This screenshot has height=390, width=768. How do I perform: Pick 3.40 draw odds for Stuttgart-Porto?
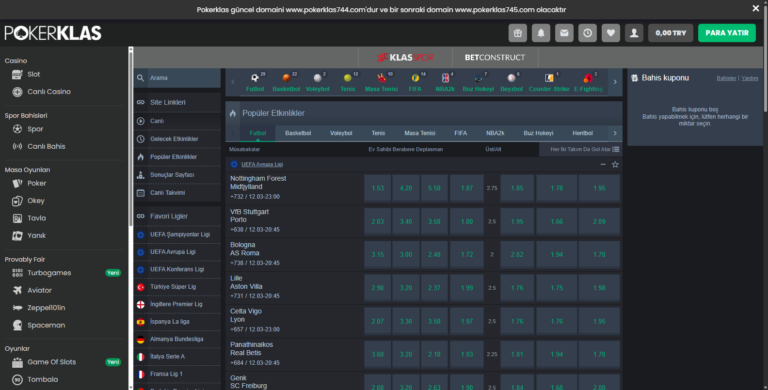click(x=406, y=221)
